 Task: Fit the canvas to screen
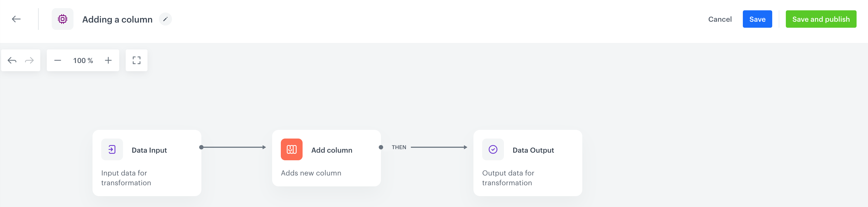[x=136, y=60]
